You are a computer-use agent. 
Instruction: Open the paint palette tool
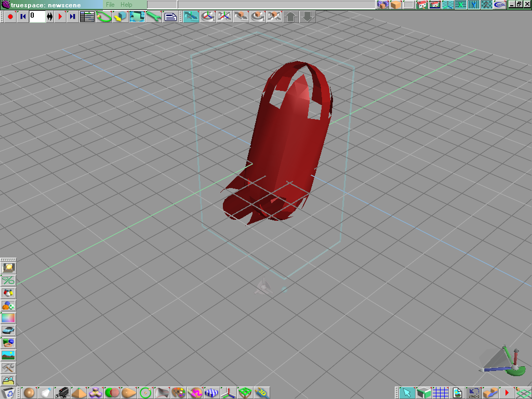179,393
